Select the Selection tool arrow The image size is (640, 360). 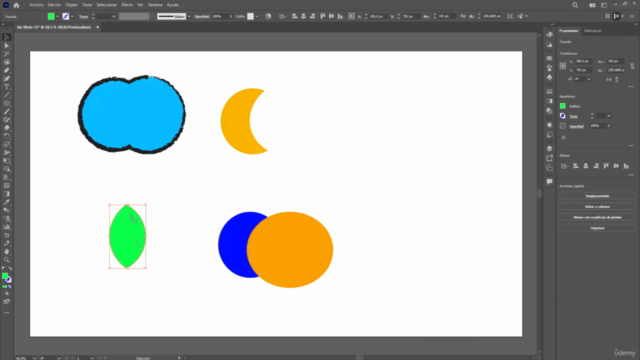coord(7,38)
